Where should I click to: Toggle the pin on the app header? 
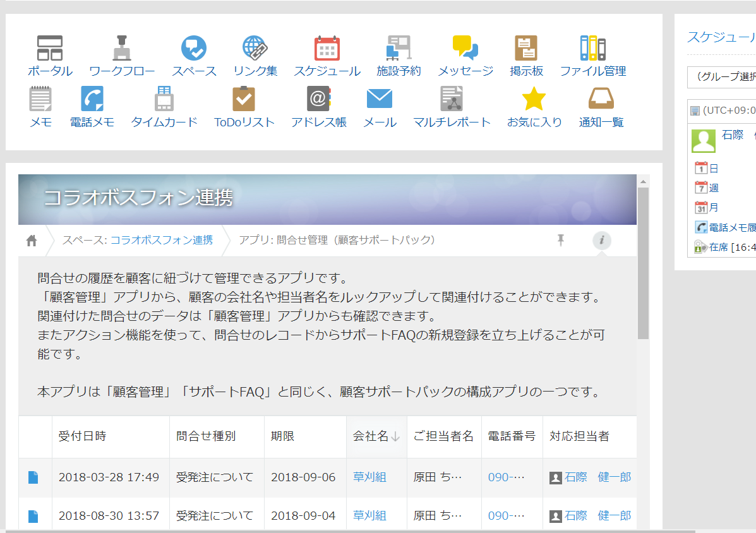pos(560,241)
